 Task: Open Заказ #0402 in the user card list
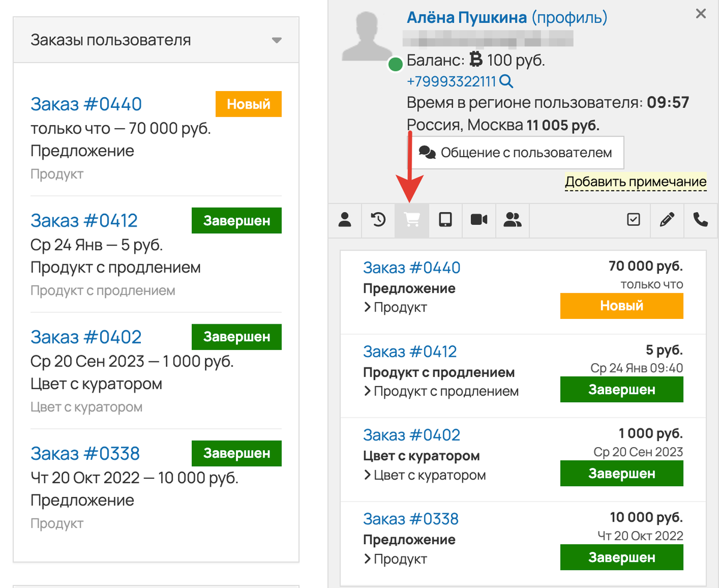click(x=412, y=436)
